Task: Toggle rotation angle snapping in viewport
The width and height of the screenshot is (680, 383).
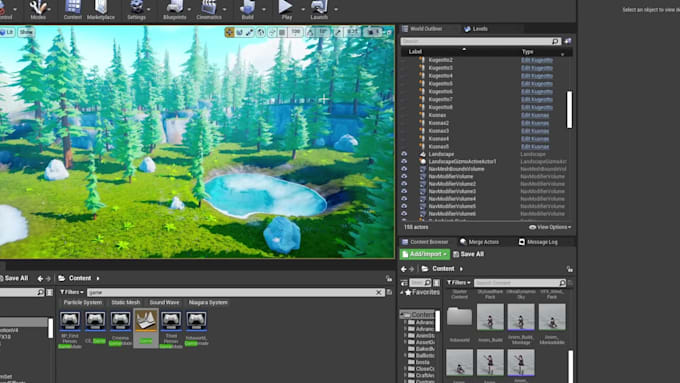Action: point(310,32)
